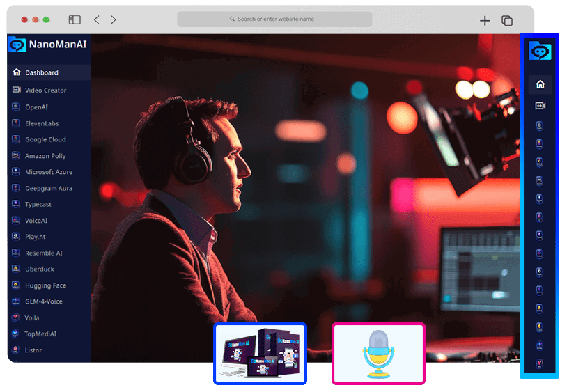This screenshot has width=576, height=392.
Task: Click the Microsoft Azure sidebar icon
Action: pyautogui.click(x=16, y=172)
